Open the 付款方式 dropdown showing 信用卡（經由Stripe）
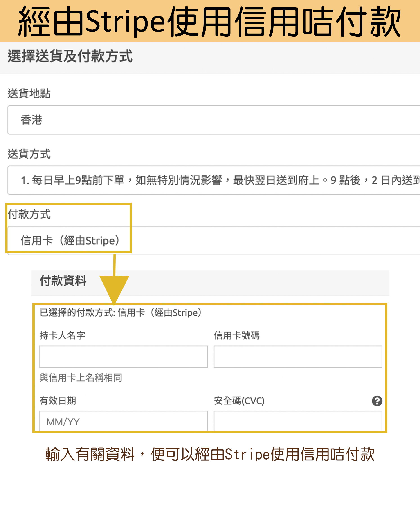The height and width of the screenshot is (518, 420). pyautogui.click(x=213, y=240)
